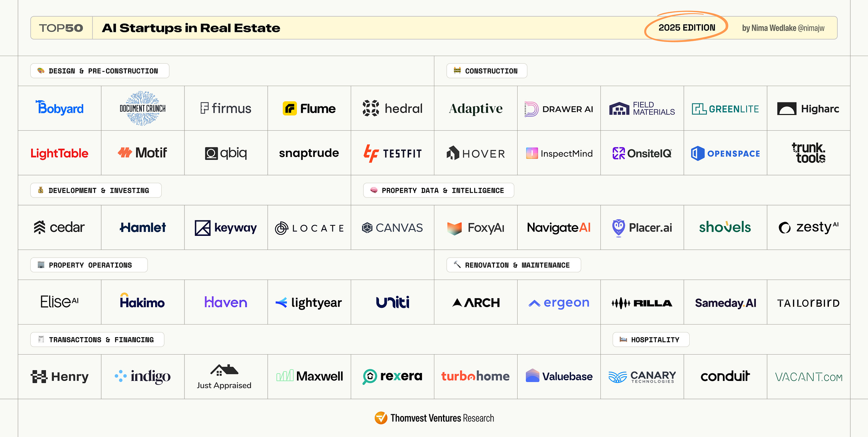868x437 pixels.
Task: Click the Drawer AI logo
Action: pos(559,109)
